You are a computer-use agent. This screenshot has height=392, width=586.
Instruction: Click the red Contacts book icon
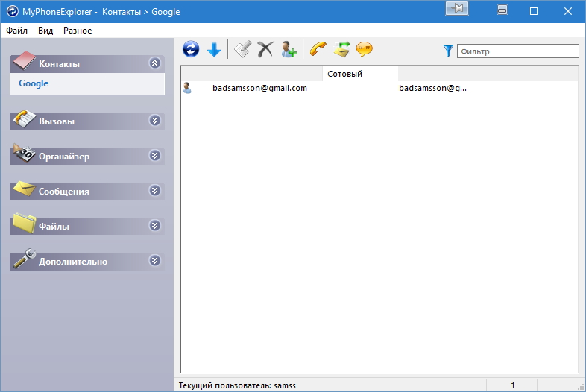[x=24, y=61]
